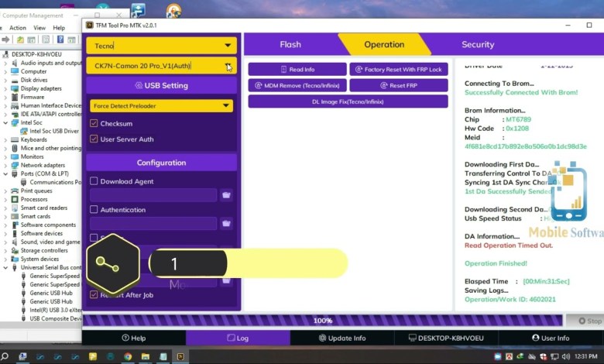Open the CK7N-Camon 20 Pro model dropdown

pos(161,66)
